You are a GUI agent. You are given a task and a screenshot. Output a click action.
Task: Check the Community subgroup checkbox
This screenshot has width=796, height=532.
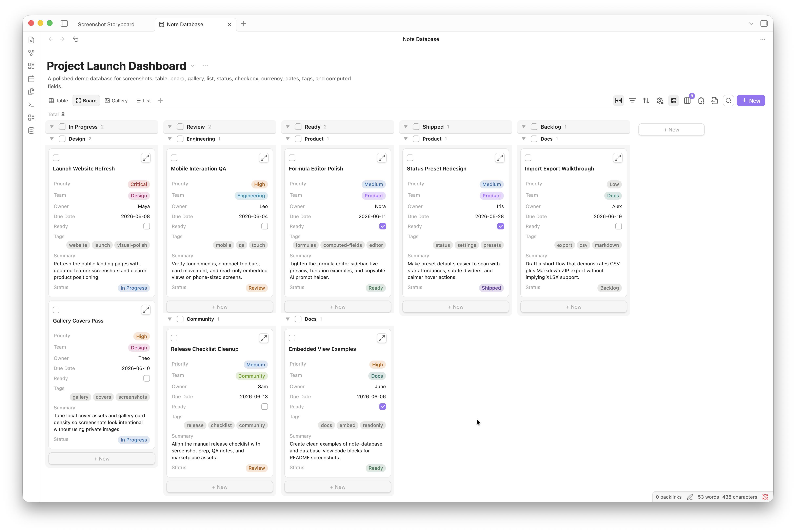click(x=180, y=319)
